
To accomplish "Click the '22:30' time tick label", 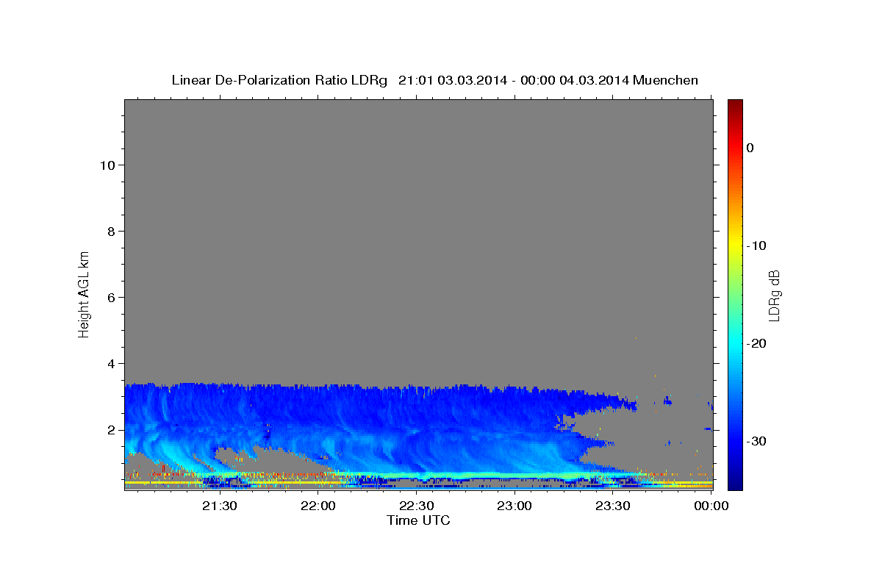I will click(x=416, y=506).
